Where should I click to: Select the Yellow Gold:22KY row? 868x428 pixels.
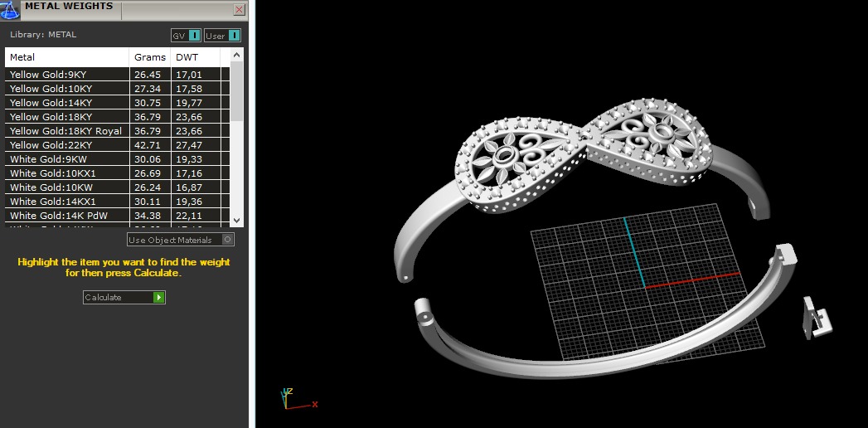(118, 145)
